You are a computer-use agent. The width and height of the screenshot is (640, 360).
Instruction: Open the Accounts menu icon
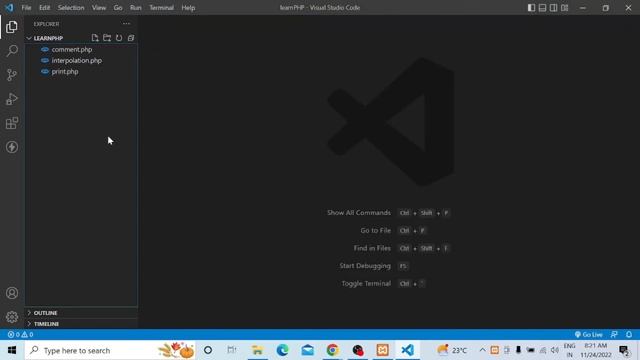point(12,293)
